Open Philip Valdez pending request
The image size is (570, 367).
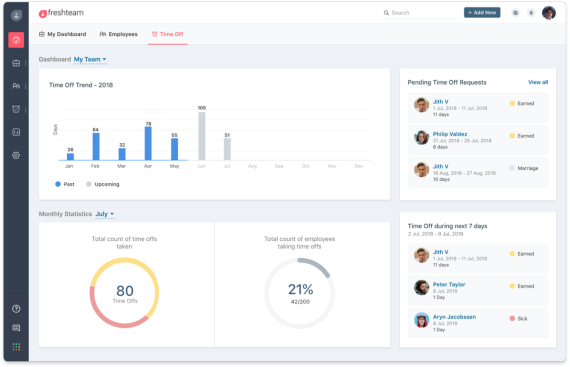pos(478,140)
